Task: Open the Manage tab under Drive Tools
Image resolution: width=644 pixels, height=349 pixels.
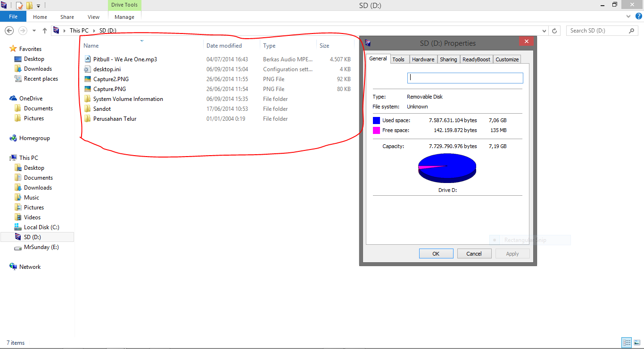Action: pyautogui.click(x=124, y=17)
